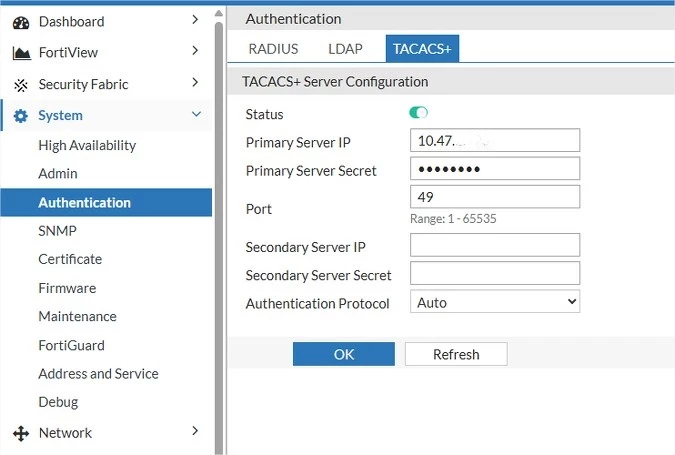Open the Debug menu item
Image resolution: width=675 pixels, height=455 pixels.
point(58,402)
